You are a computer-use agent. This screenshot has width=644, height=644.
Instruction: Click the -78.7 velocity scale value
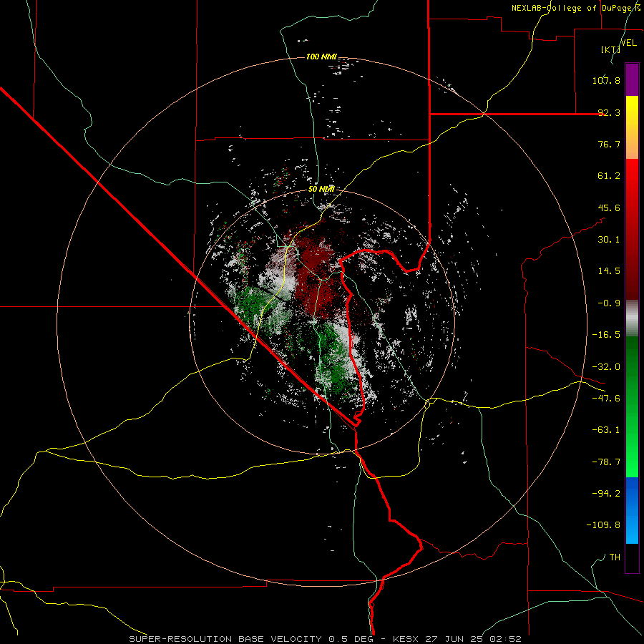[x=606, y=462]
